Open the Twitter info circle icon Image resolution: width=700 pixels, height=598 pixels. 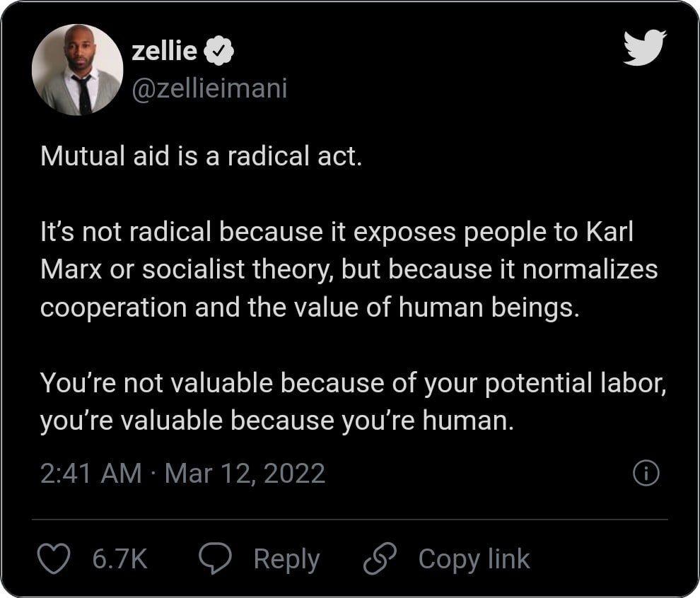pos(646,473)
